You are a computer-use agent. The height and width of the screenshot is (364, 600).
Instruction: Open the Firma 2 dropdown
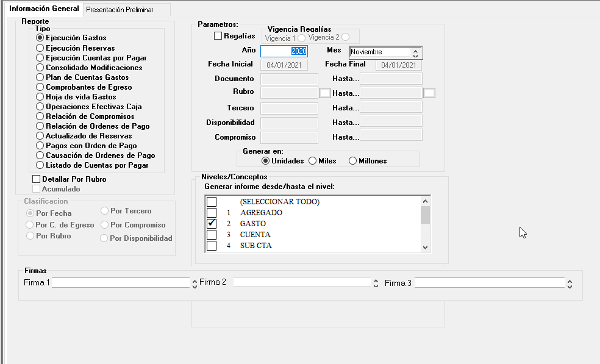375,284
